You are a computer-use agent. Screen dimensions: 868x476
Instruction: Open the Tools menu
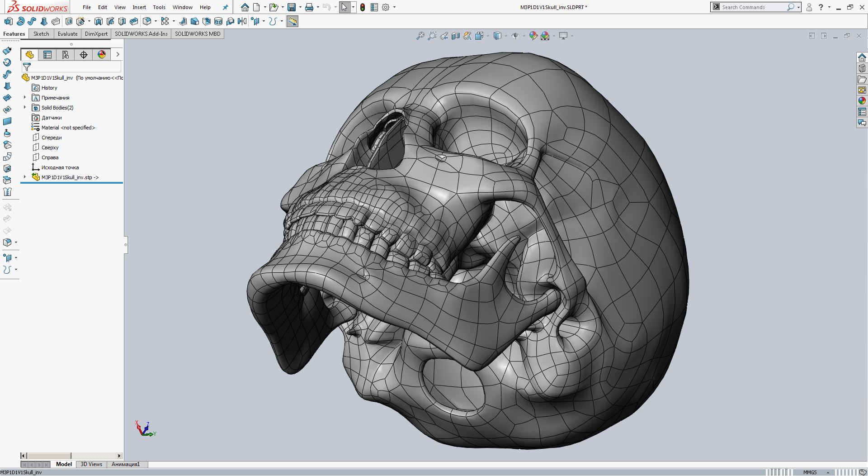pos(159,7)
